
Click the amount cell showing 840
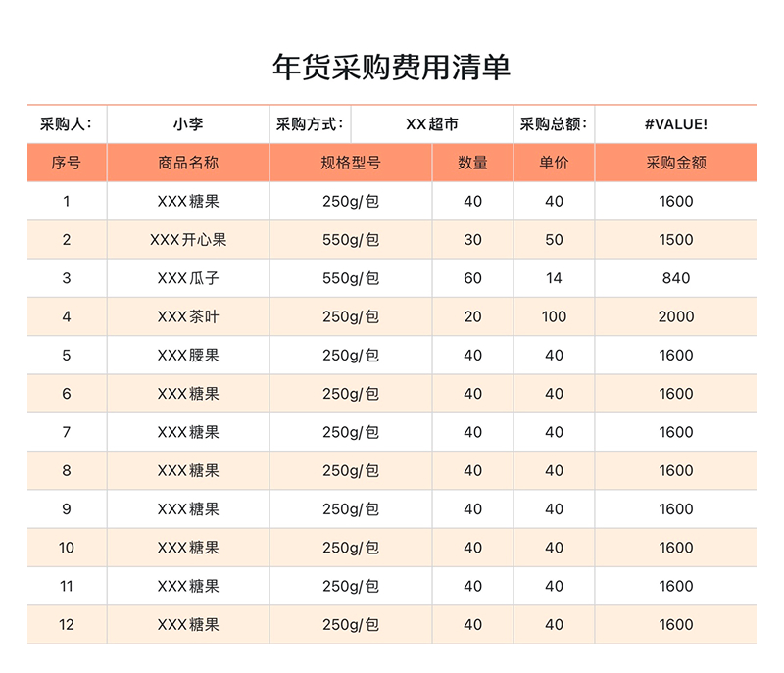tap(676, 278)
